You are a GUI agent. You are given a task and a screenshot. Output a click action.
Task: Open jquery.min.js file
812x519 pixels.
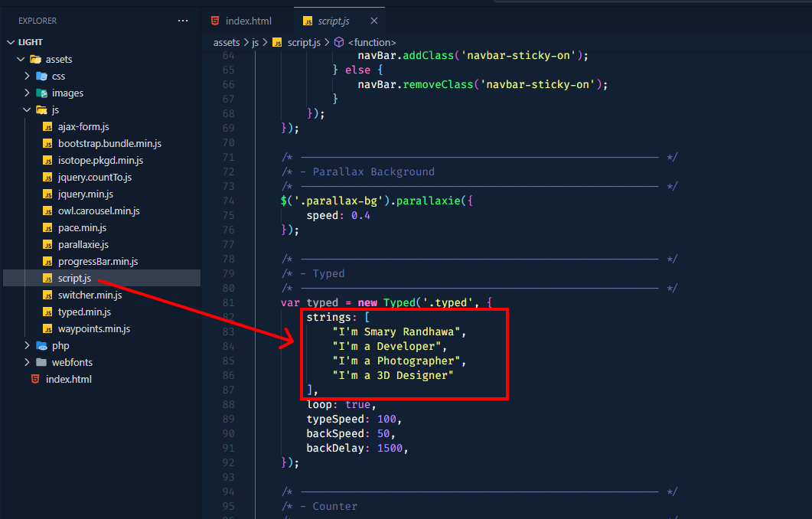click(86, 194)
